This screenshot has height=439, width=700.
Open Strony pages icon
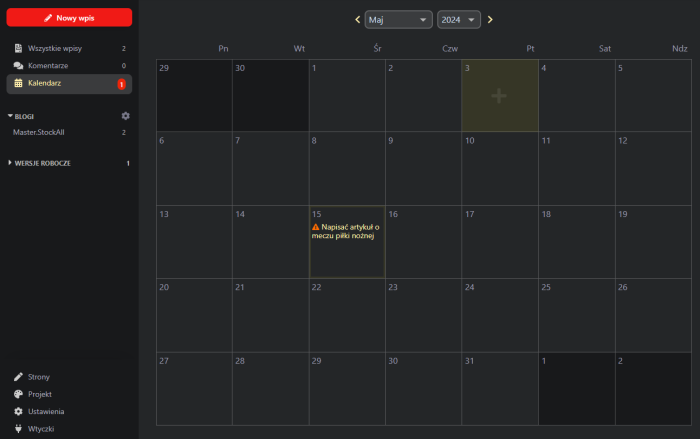click(x=18, y=377)
